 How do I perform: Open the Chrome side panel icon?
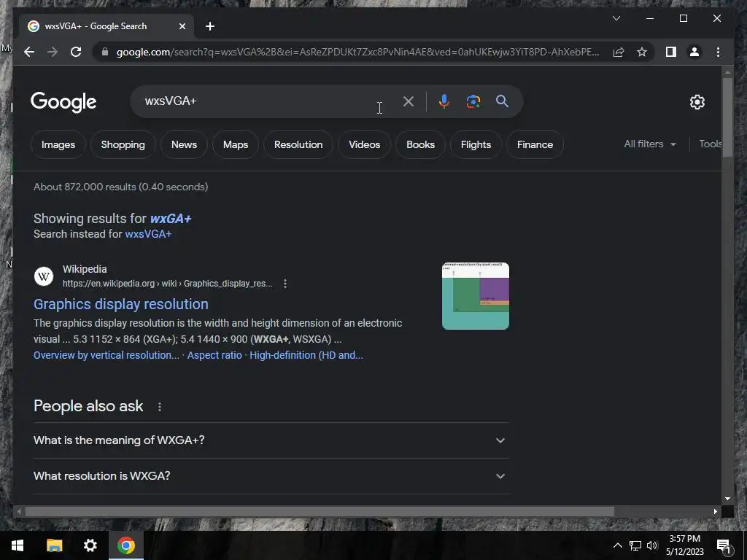click(x=671, y=52)
